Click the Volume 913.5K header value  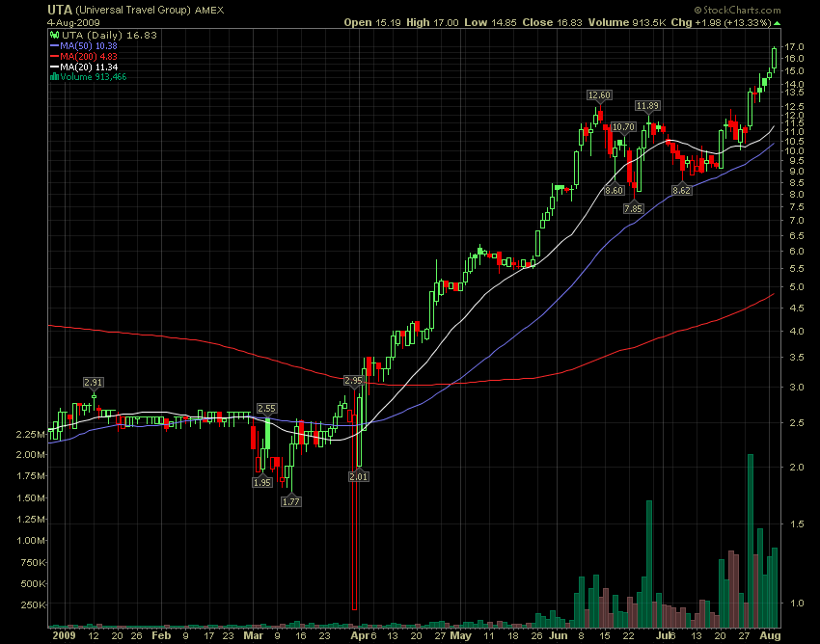627,22
